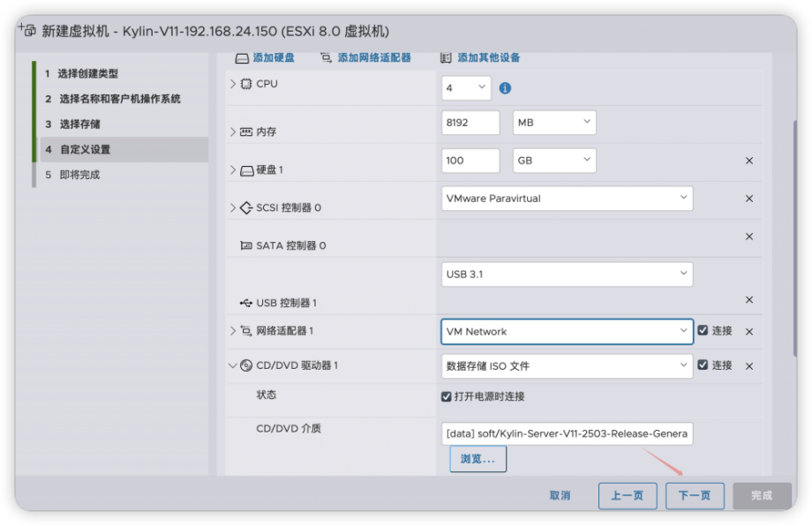Open the datastore ISO file dropdown

coord(567,366)
